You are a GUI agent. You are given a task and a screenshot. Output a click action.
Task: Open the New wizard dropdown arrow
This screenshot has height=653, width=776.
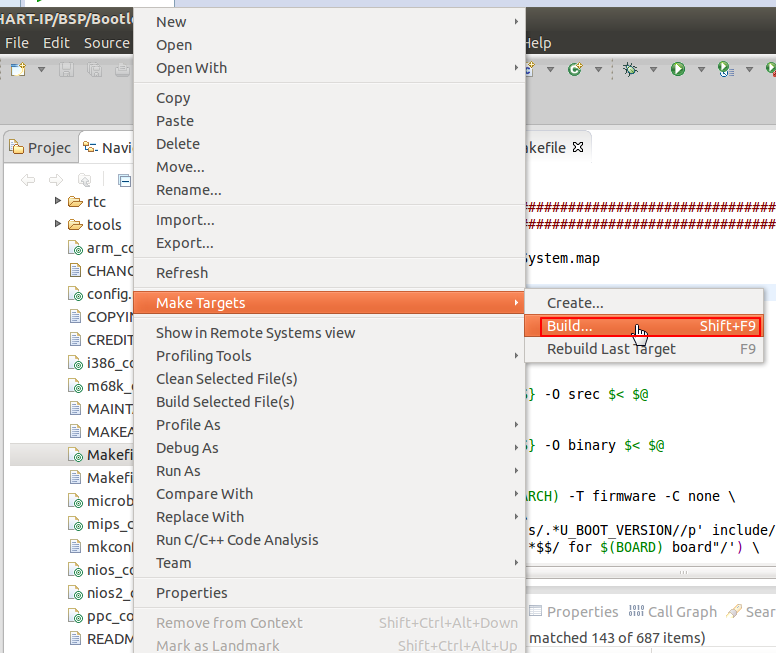42,69
